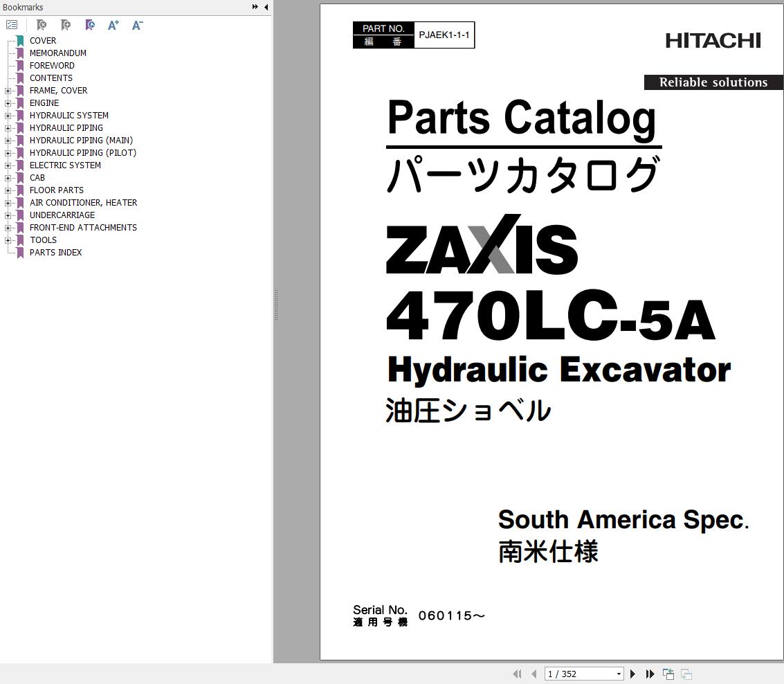Select the ENGINE bookmark label
This screenshot has height=684, width=784.
pos(44,103)
